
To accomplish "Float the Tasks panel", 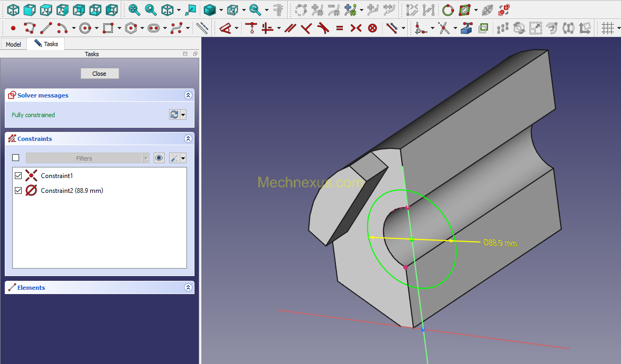I will [x=195, y=54].
